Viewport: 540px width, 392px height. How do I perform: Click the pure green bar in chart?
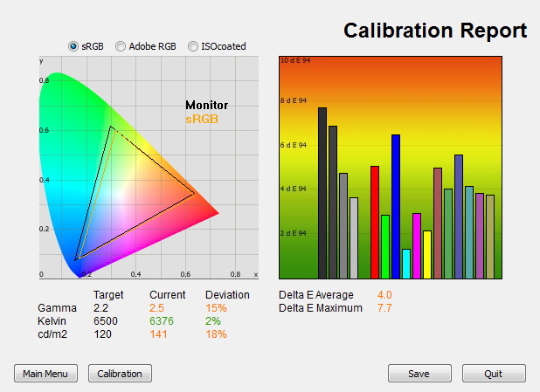pos(385,247)
